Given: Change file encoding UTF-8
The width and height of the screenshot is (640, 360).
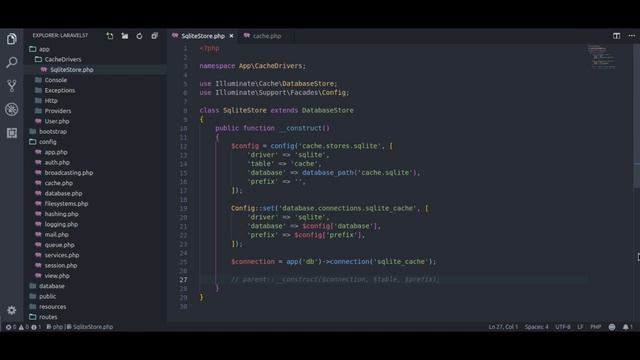Looking at the screenshot, I should 562,327.
